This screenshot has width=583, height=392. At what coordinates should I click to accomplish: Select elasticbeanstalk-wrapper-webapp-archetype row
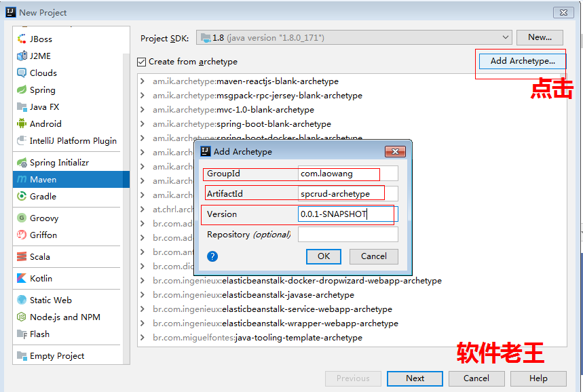(275, 324)
